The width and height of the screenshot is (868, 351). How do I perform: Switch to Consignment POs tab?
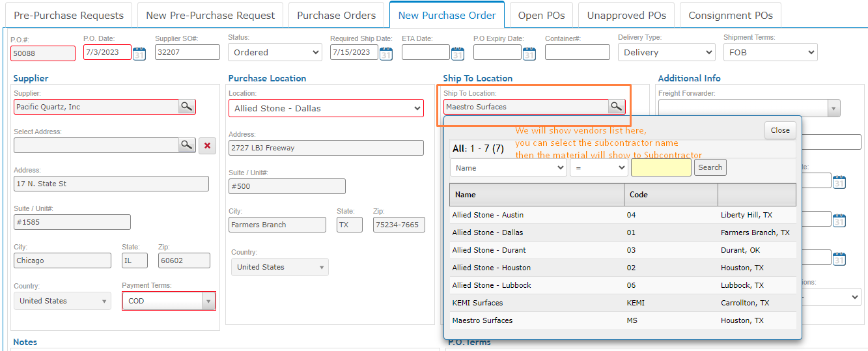tap(731, 15)
